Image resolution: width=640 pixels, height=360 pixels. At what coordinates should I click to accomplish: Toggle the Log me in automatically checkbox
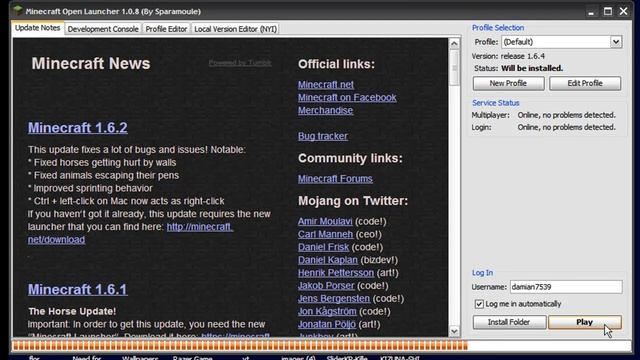479,304
